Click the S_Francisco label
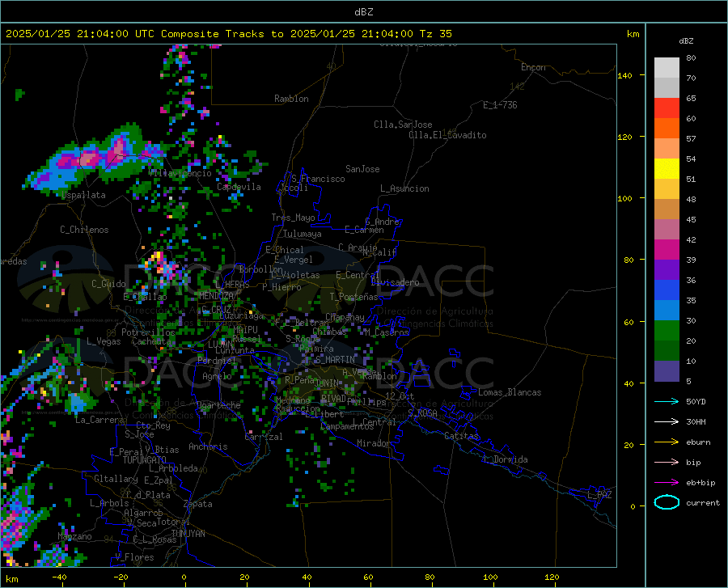 (318, 179)
